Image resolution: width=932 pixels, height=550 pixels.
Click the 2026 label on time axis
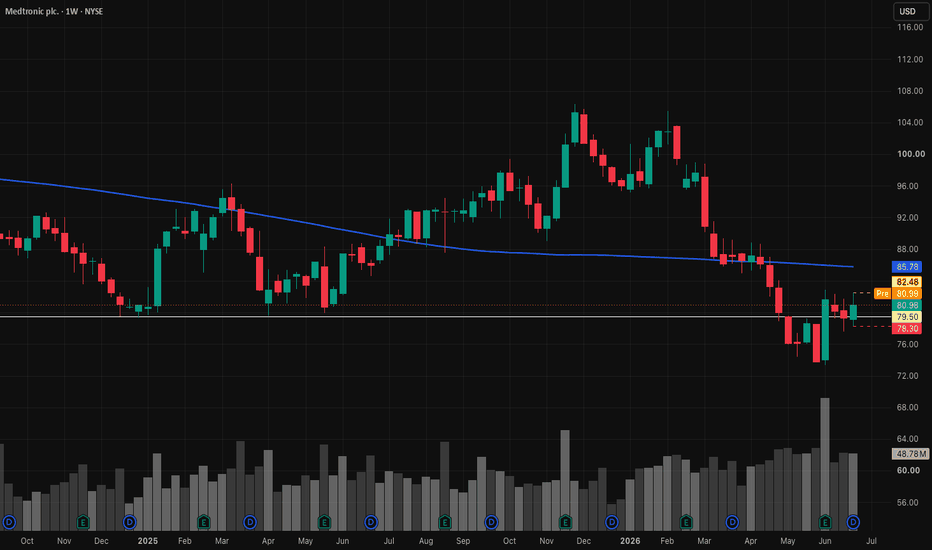(x=630, y=540)
